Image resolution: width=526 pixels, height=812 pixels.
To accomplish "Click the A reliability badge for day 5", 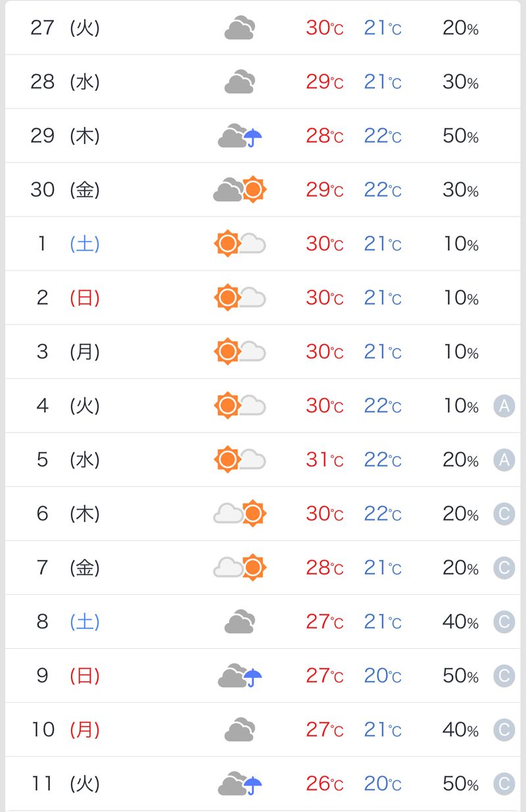I will [504, 460].
